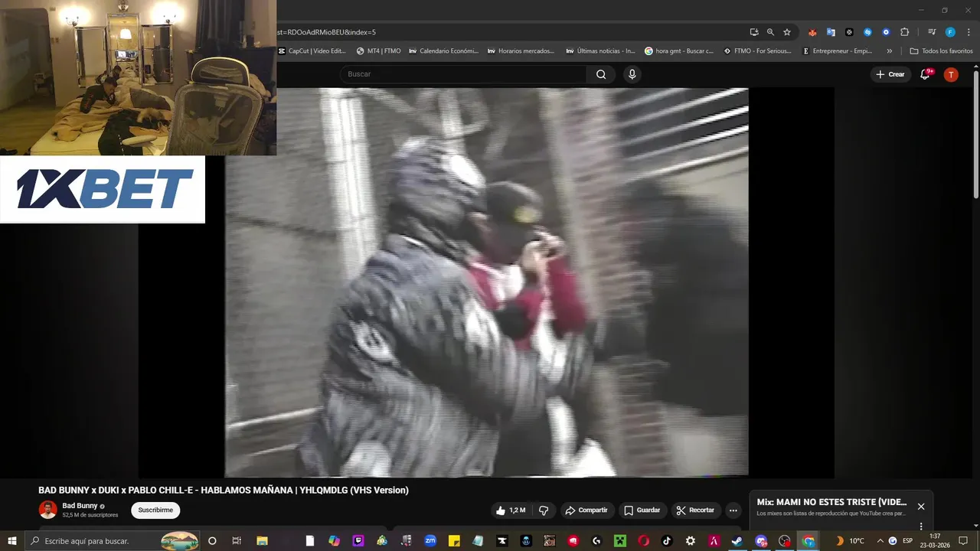Open the YouTube account avatar T
This screenshot has width=980, height=551.
[x=951, y=74]
